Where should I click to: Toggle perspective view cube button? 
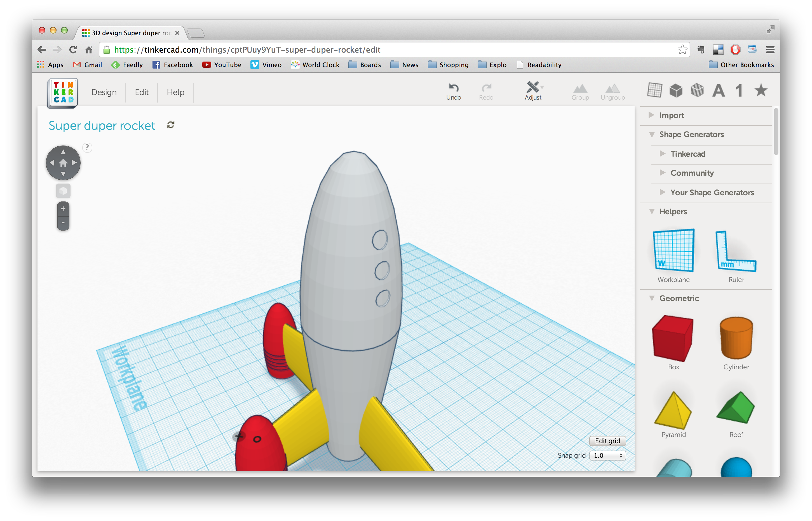(x=63, y=191)
